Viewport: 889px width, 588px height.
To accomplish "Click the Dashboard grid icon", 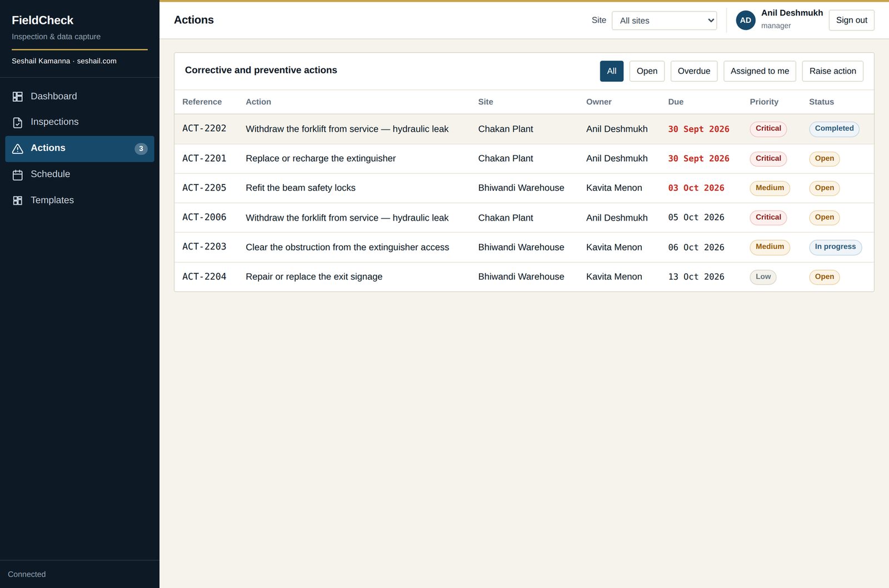I will 18,97.
